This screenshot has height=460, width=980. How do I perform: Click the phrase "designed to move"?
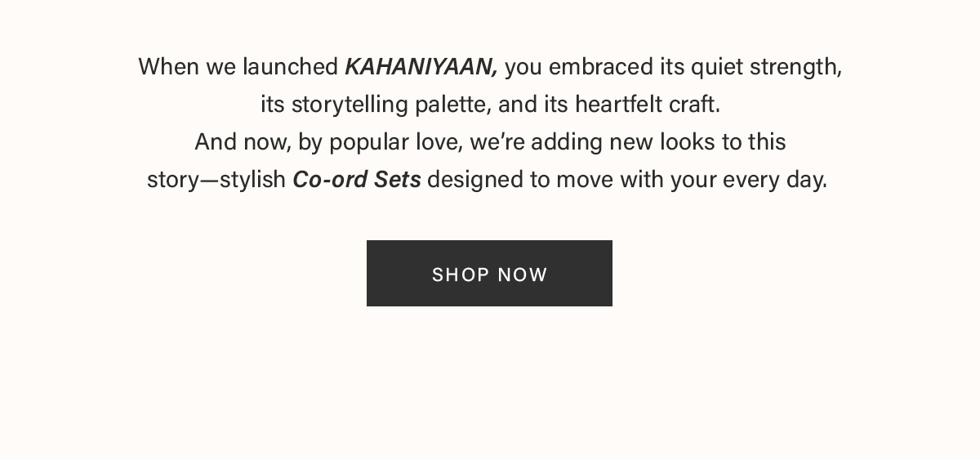(x=520, y=180)
